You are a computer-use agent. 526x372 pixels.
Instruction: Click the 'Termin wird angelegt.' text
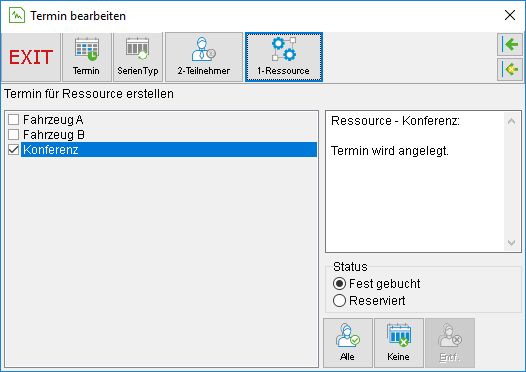[x=389, y=151]
